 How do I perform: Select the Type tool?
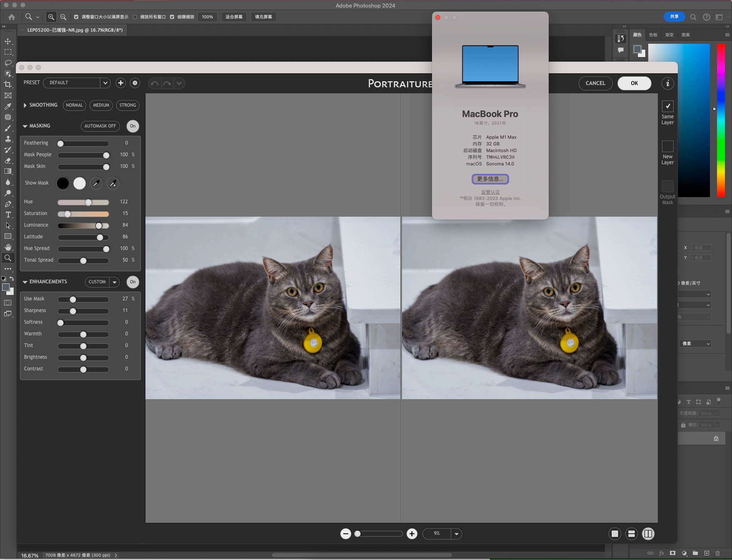pos(8,215)
